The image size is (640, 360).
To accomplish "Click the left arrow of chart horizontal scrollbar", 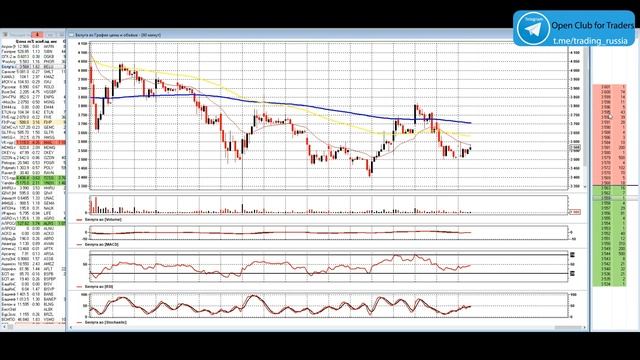I will click(x=71, y=327).
